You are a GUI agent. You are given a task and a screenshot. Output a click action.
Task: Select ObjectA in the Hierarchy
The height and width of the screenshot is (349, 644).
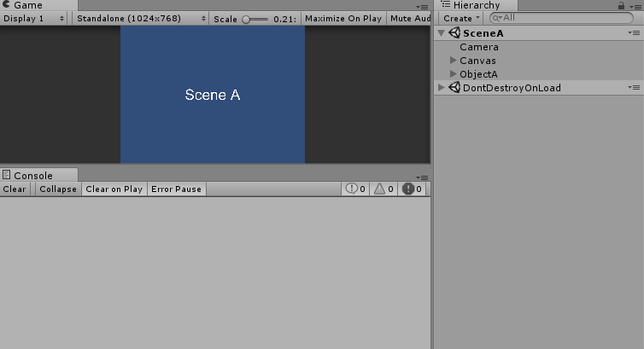click(x=478, y=74)
